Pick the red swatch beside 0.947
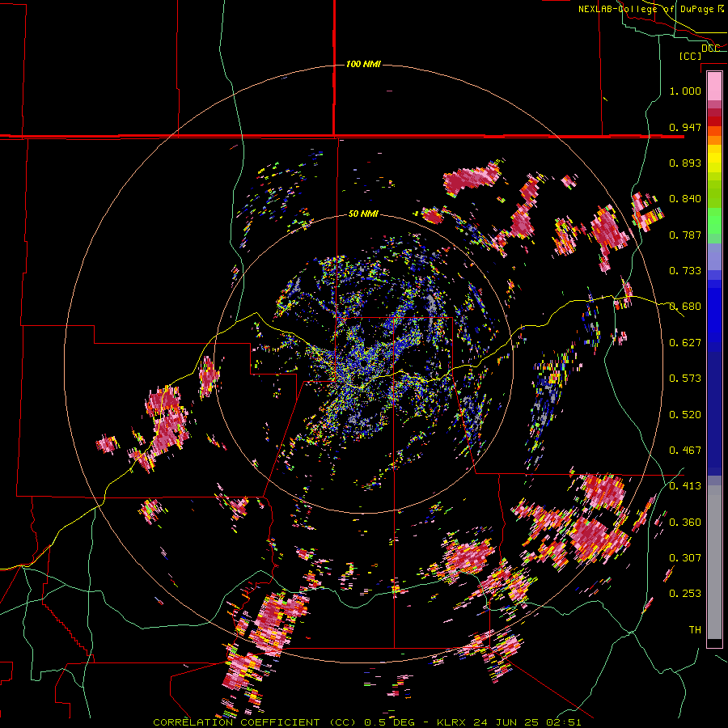The height and width of the screenshot is (728, 728). [x=714, y=121]
